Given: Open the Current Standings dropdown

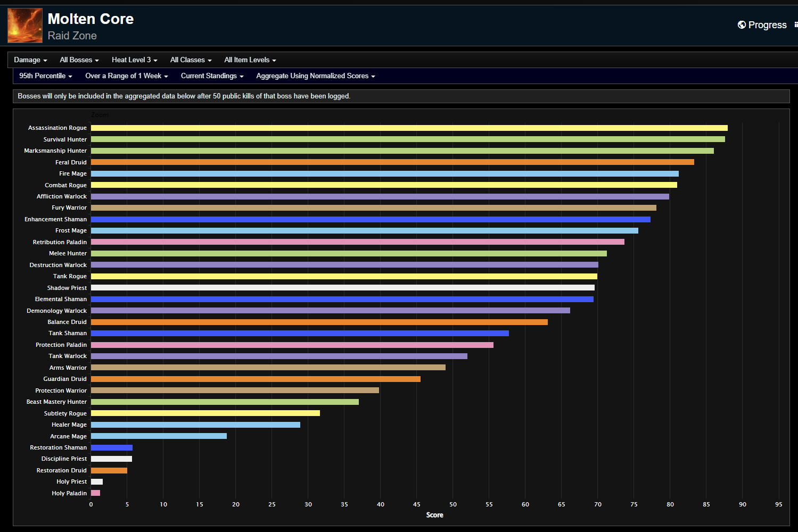Looking at the screenshot, I should pyautogui.click(x=212, y=76).
